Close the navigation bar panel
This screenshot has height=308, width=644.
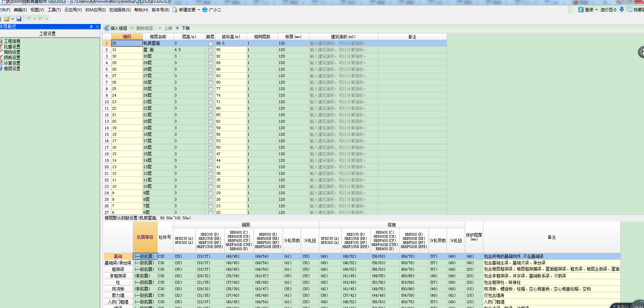pos(97,27)
